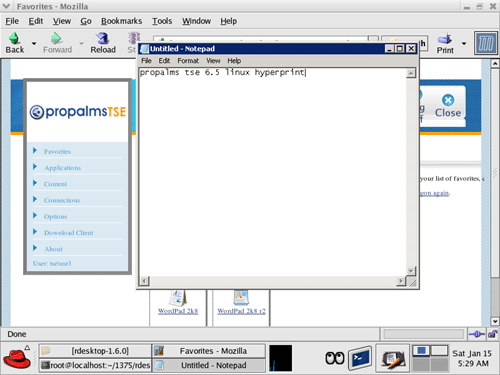Open Favorites in propalms sidebar
The width and height of the screenshot is (500, 375).
(x=57, y=152)
